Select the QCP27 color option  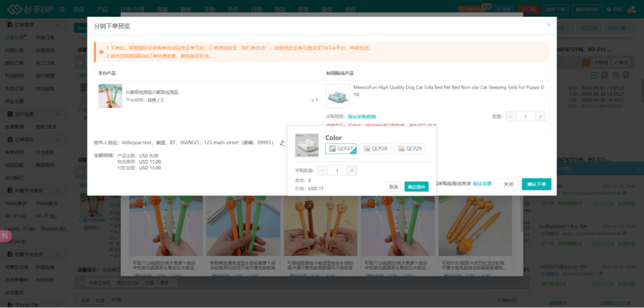pos(341,148)
